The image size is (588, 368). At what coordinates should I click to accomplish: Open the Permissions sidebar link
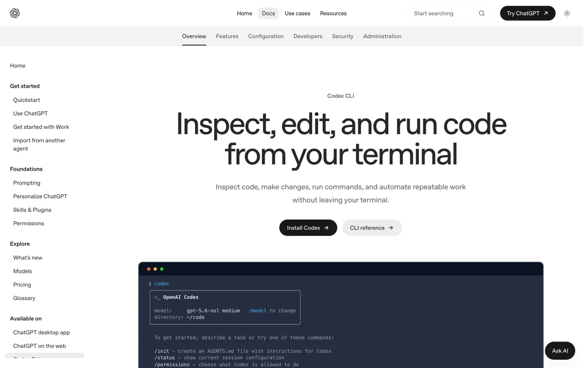coord(28,223)
